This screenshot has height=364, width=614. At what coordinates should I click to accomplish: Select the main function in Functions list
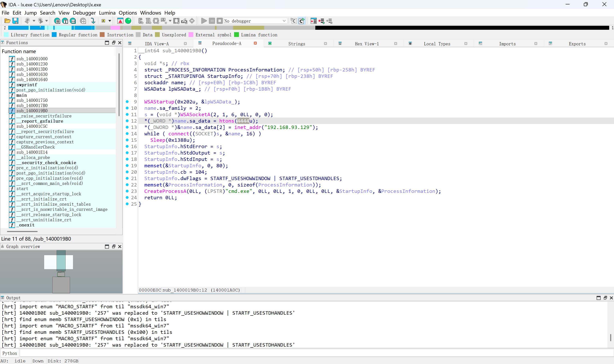click(x=22, y=95)
